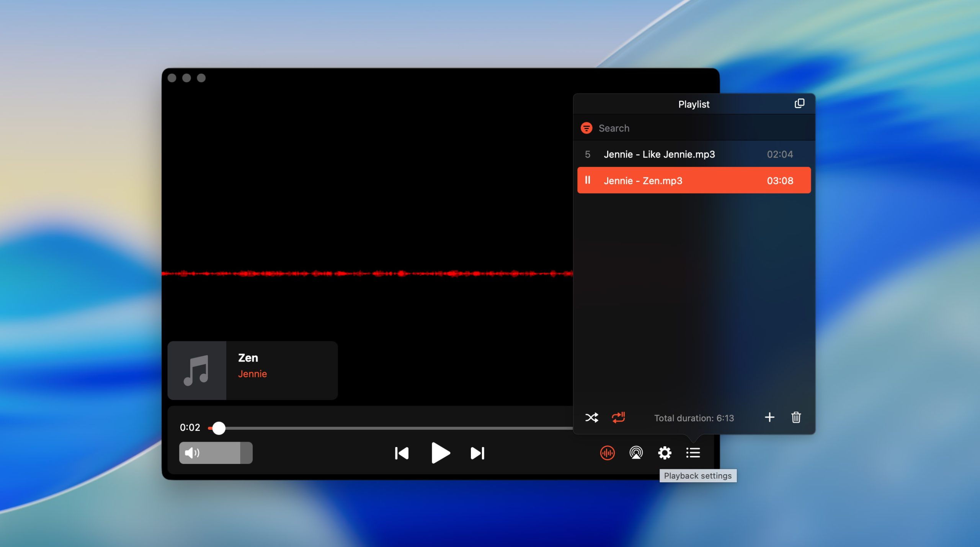Viewport: 980px width, 547px height.
Task: Pause the currently playing Jennie - Zen.mp3 track
Action: point(588,180)
